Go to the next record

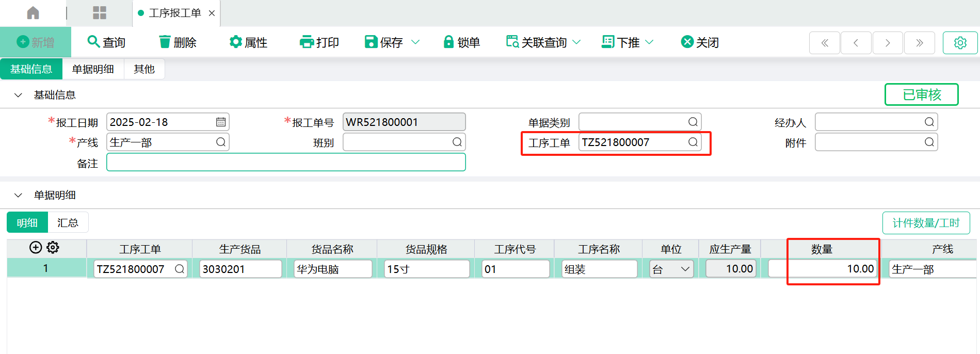click(x=888, y=43)
